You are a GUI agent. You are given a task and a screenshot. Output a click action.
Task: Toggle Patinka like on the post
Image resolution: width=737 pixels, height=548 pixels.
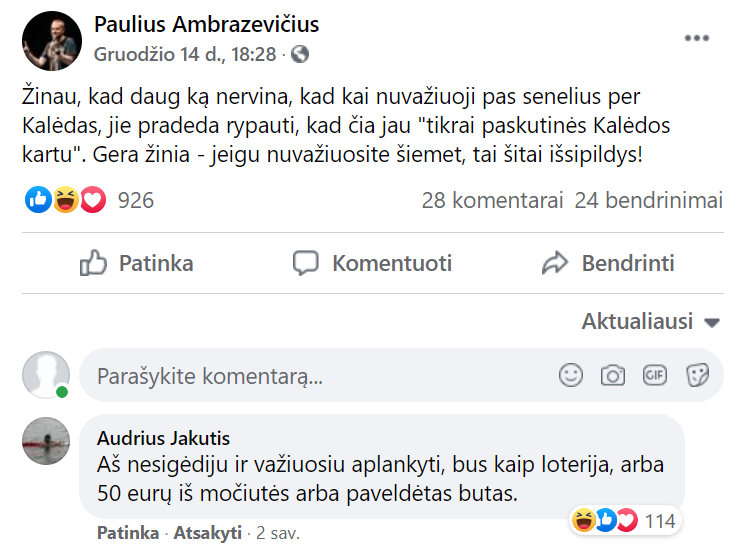[137, 263]
